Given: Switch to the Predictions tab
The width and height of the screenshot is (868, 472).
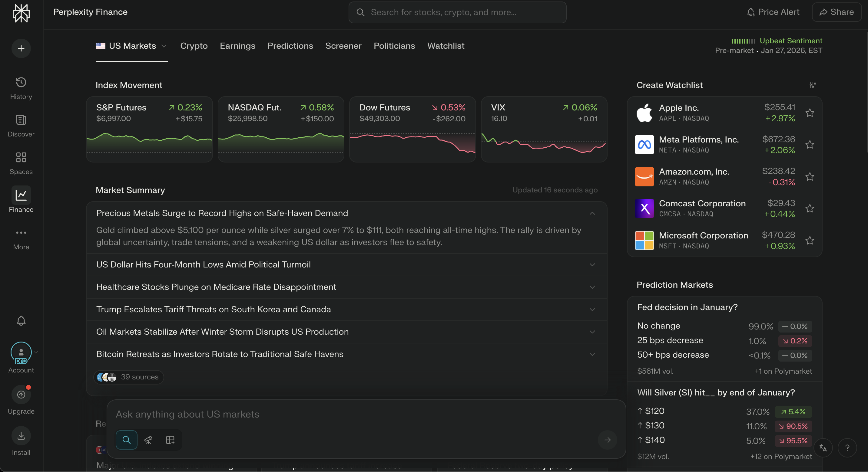Looking at the screenshot, I should point(290,46).
